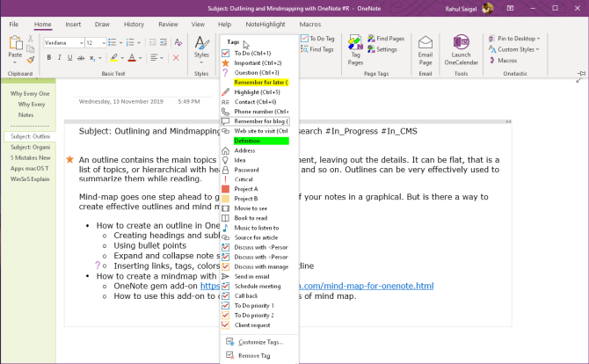Open Page Tags Settings
The width and height of the screenshot is (589, 364).
[382, 49]
